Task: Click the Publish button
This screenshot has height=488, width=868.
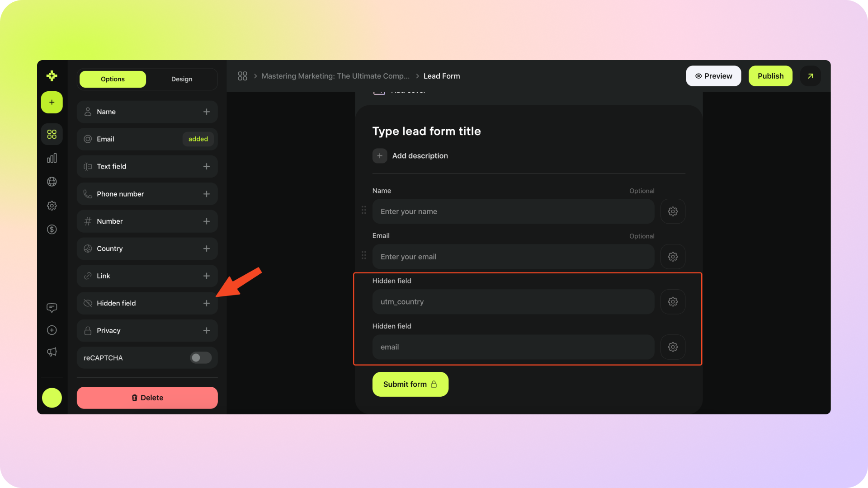Action: (x=770, y=76)
